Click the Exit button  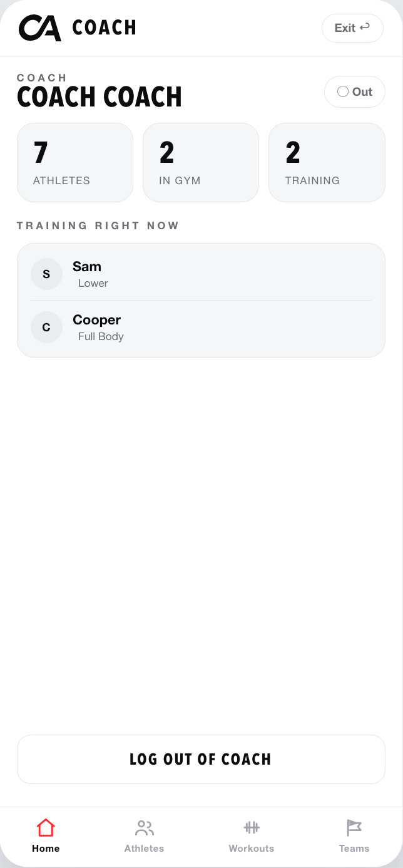pyautogui.click(x=352, y=28)
